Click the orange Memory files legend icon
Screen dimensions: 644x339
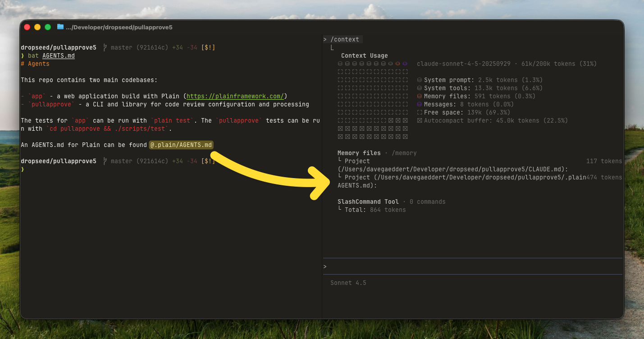pos(420,96)
